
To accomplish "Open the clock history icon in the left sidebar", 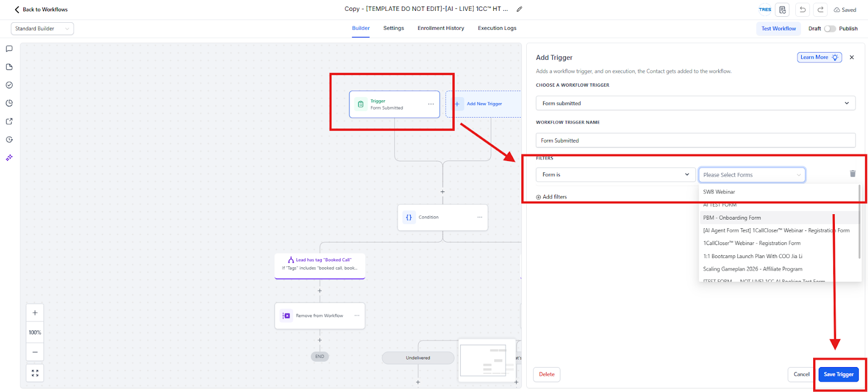I will click(x=9, y=139).
